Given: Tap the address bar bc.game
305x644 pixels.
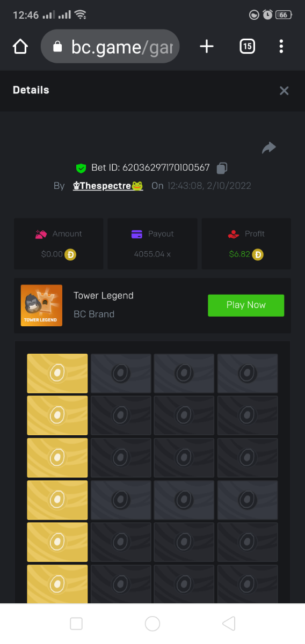Looking at the screenshot, I should tap(110, 47).
